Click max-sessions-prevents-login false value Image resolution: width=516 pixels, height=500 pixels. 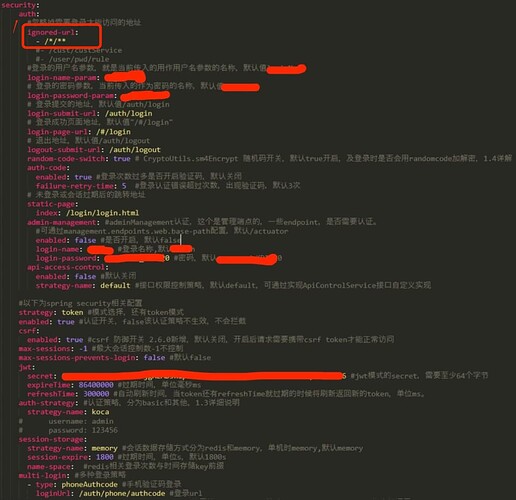[154, 358]
